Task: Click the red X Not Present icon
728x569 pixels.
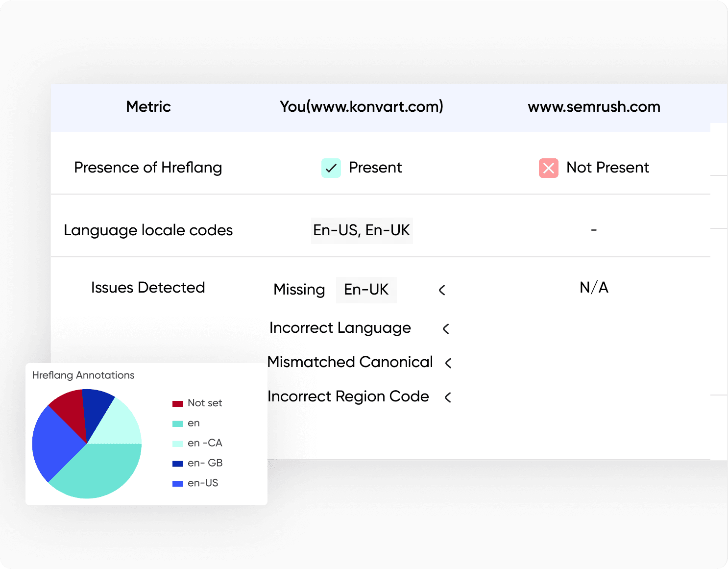Action: coord(548,168)
